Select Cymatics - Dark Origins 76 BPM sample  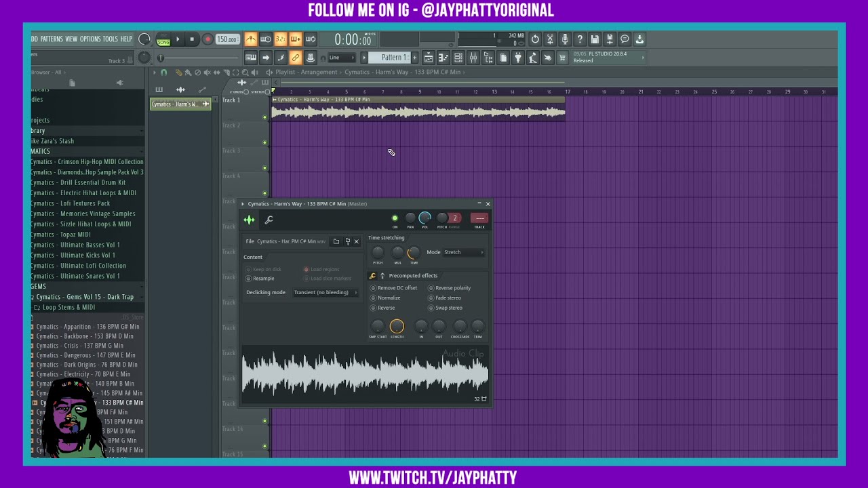(x=87, y=365)
